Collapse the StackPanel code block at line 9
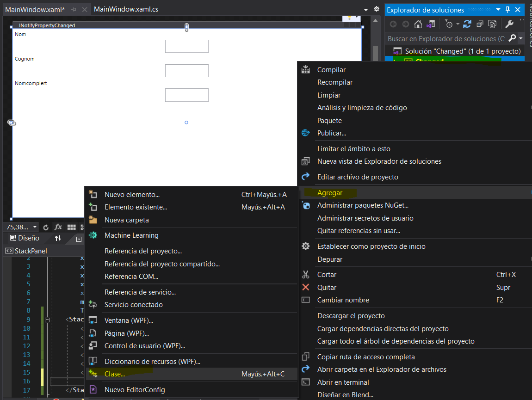The image size is (532, 400). [x=47, y=320]
